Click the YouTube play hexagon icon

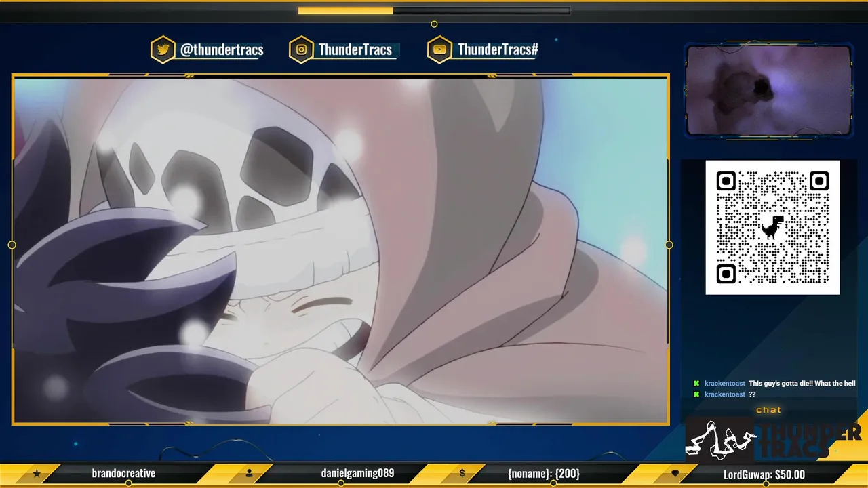439,49
